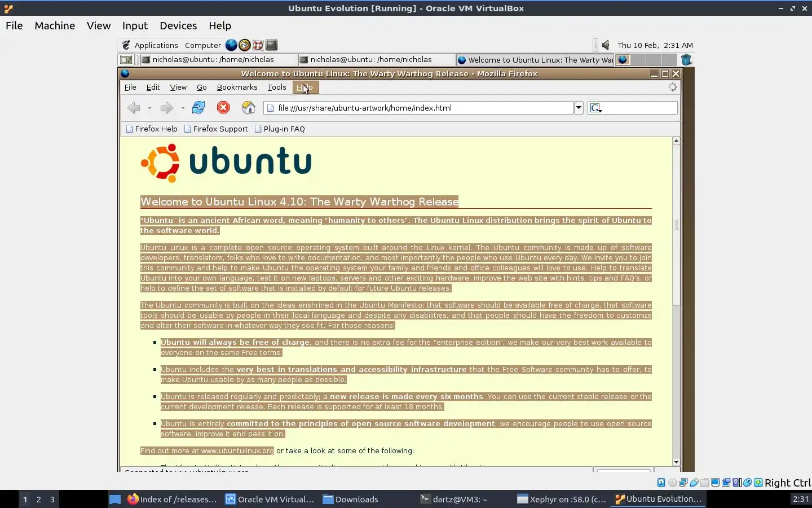Screen dimensions: 812x508
Task: Open VirtualBox Machine menu
Action: point(55,25)
